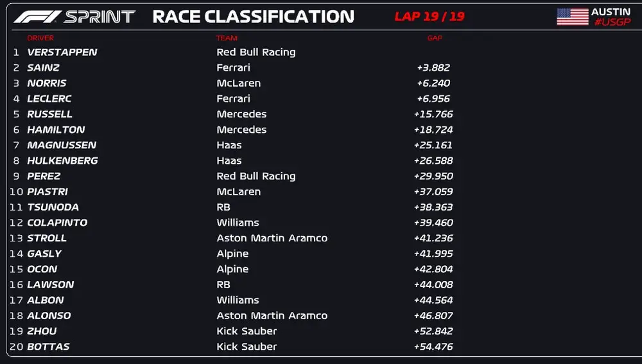Click the DRIVER column header
Screen dimensions: 642x364
(x=40, y=38)
